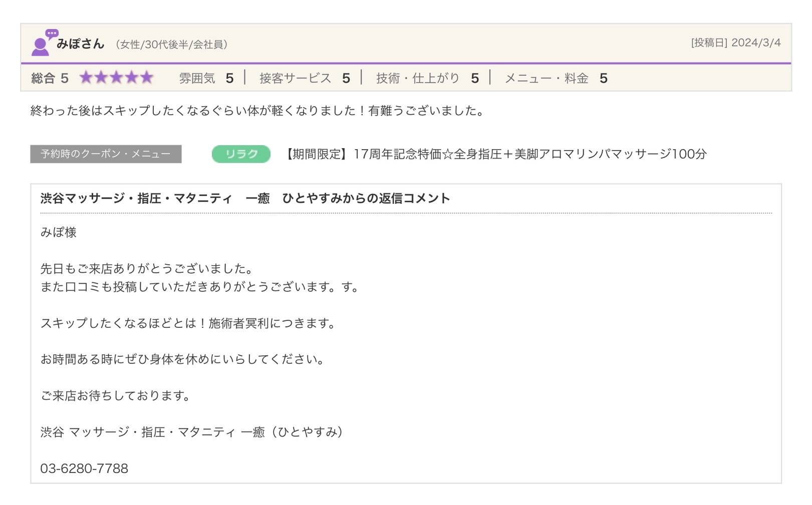Click the line ご来店お待ちしております。
Viewport: 812px width, 505px height.
tap(116, 396)
